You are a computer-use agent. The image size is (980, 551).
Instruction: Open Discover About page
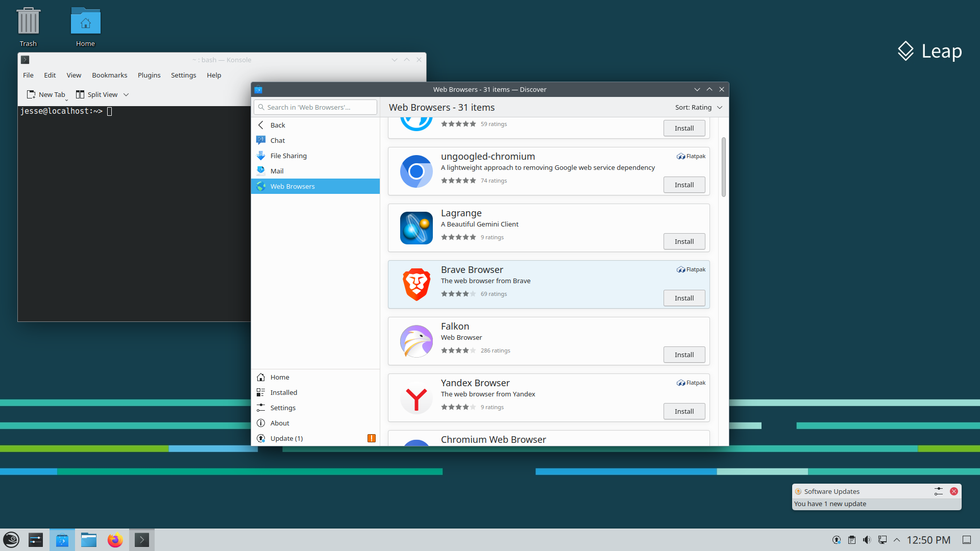tap(315, 423)
